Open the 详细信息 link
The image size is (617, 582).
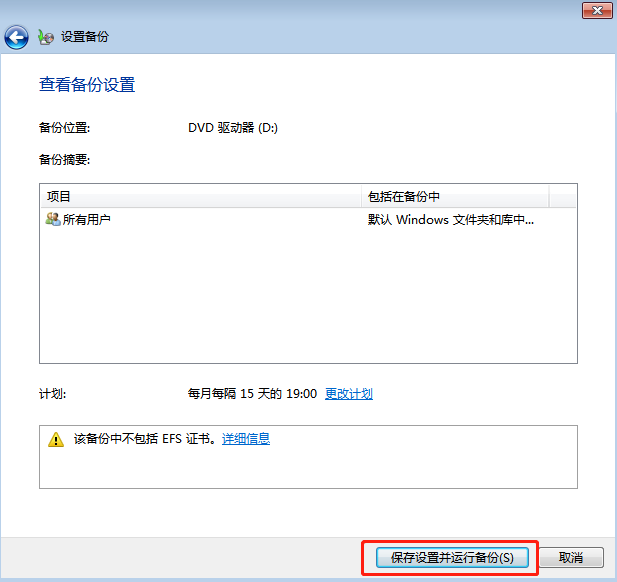[246, 438]
